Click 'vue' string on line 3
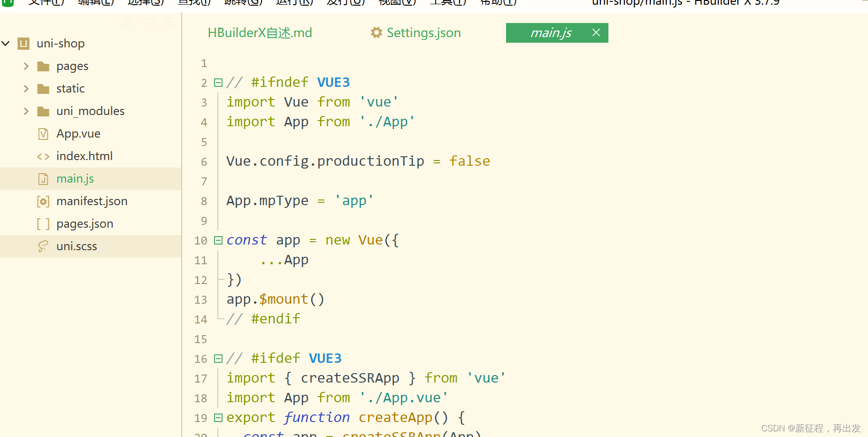The width and height of the screenshot is (868, 437). point(379,102)
